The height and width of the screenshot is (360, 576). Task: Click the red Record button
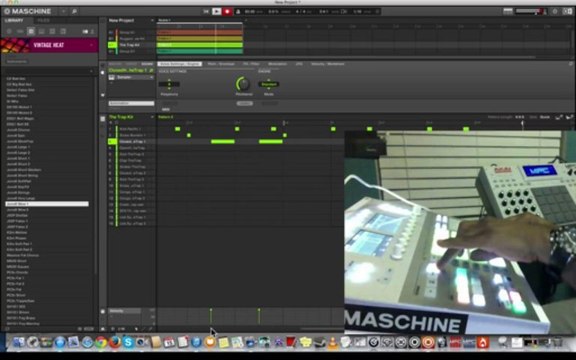pyautogui.click(x=227, y=11)
